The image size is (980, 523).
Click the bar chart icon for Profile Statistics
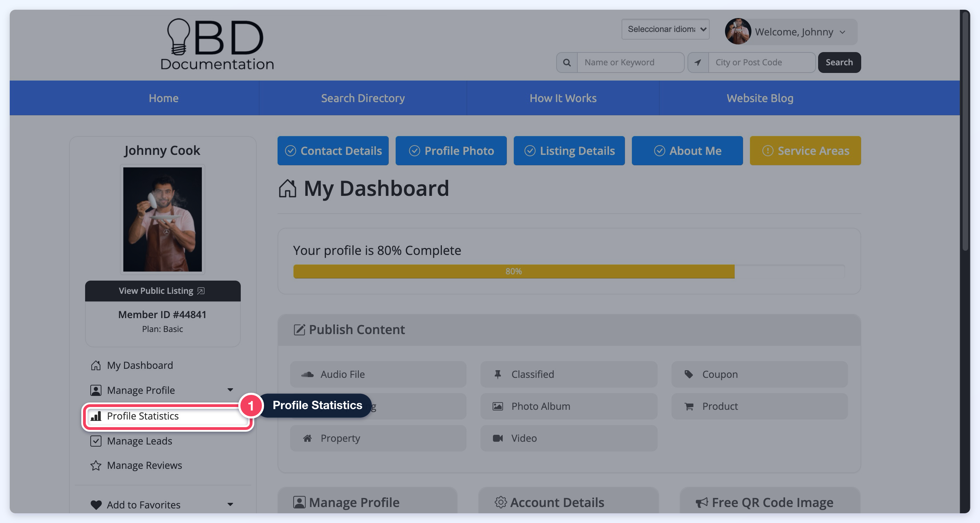(x=96, y=416)
